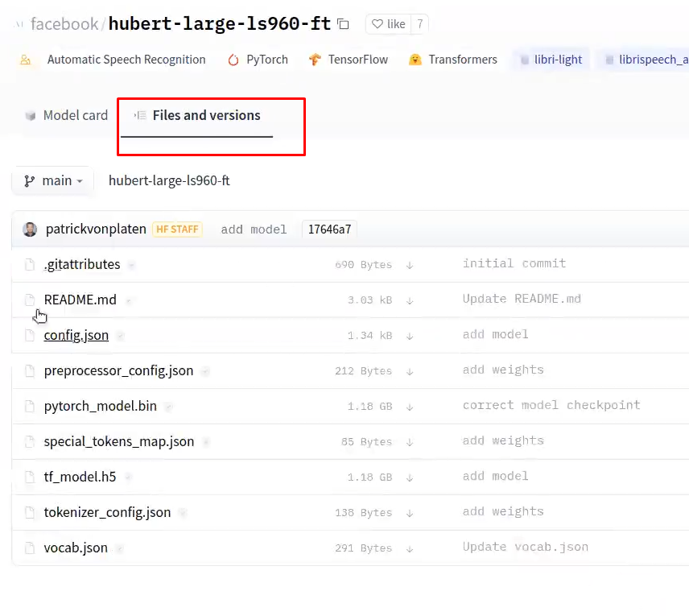Viewport: 689px width, 616px height.
Task: Download config.json via its arrow icon
Action: (x=410, y=336)
